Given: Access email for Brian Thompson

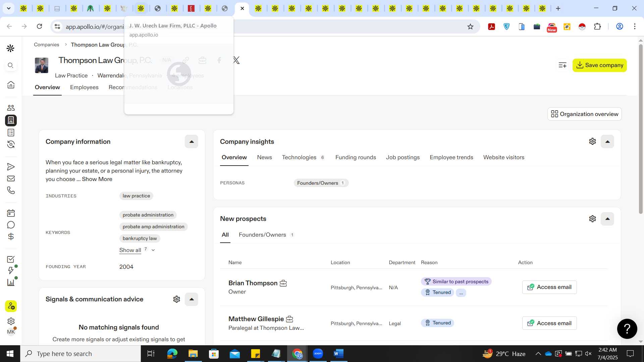Looking at the screenshot, I should (x=549, y=287).
